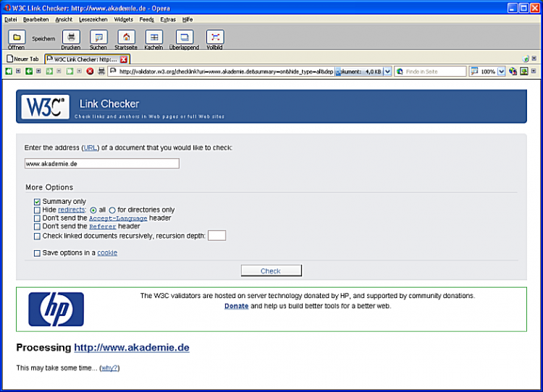Switch to Vollbild fullscreen mode
This screenshot has height=392, width=543.
(214, 37)
